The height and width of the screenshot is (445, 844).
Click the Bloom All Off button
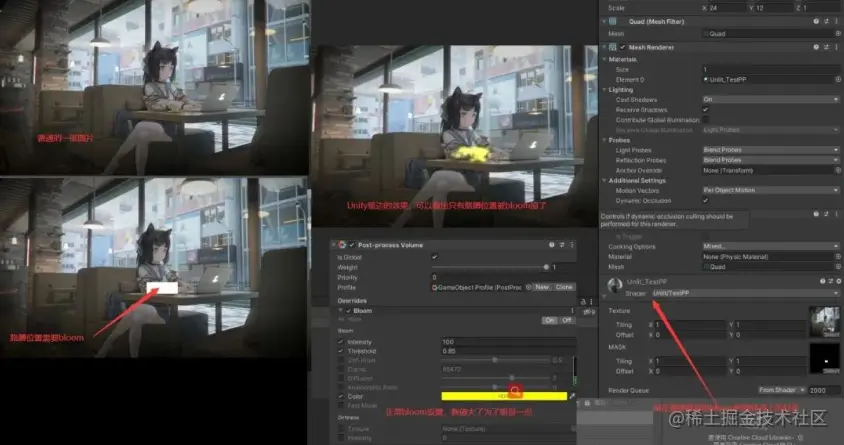tap(566, 320)
